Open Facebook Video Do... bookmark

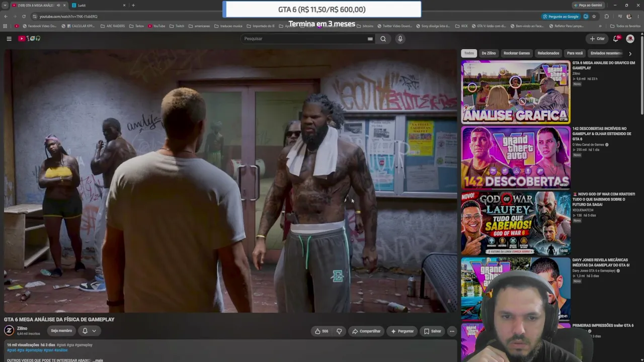click(39, 26)
